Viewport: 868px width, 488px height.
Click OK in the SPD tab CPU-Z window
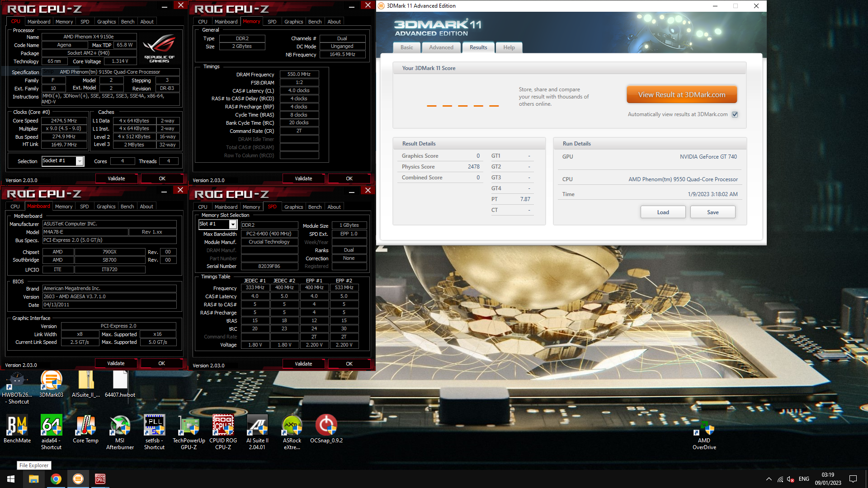[x=349, y=364]
